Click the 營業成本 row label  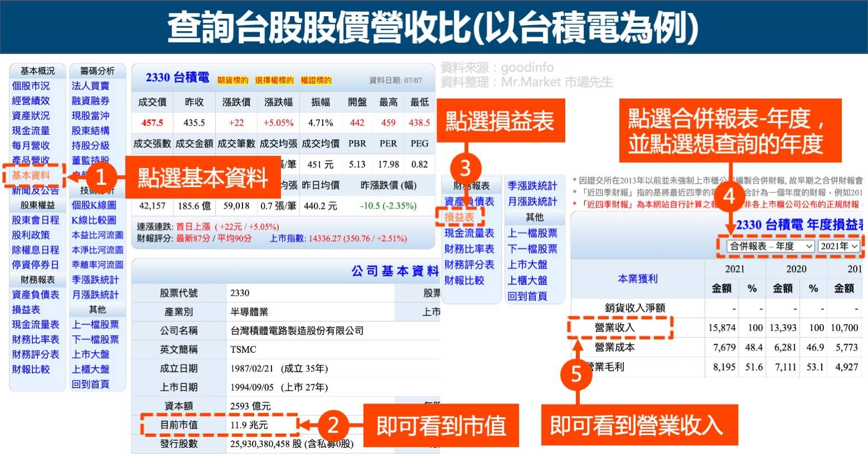(x=614, y=347)
